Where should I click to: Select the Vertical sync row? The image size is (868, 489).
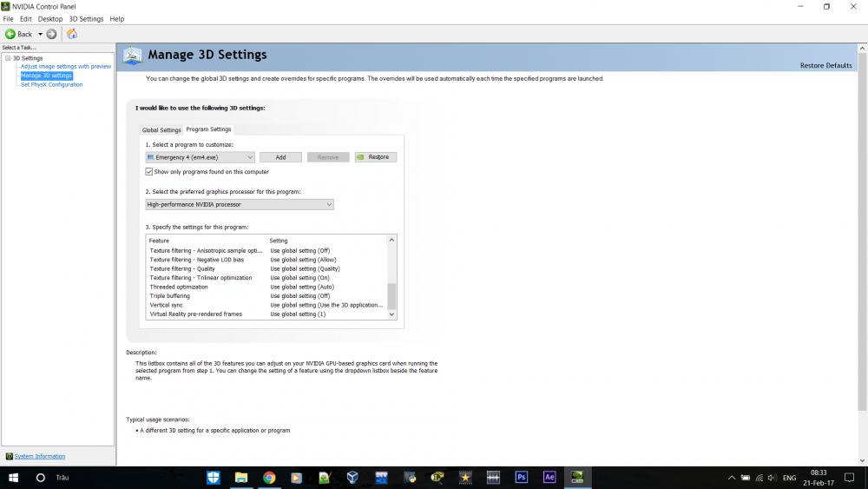click(266, 305)
